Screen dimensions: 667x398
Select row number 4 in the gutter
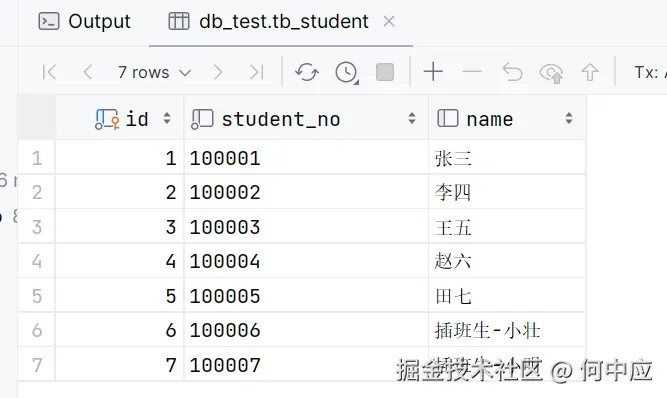click(37, 261)
